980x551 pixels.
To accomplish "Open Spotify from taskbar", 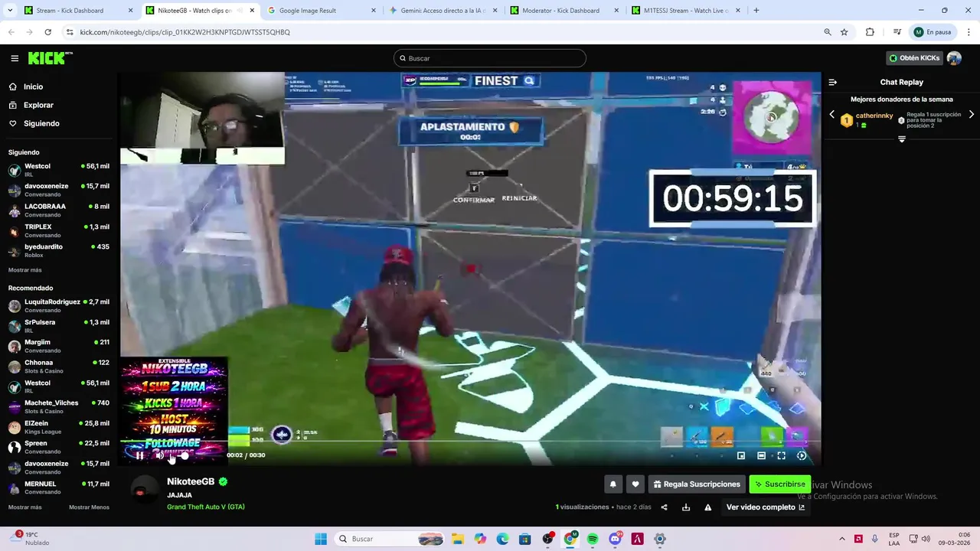I will tap(593, 539).
